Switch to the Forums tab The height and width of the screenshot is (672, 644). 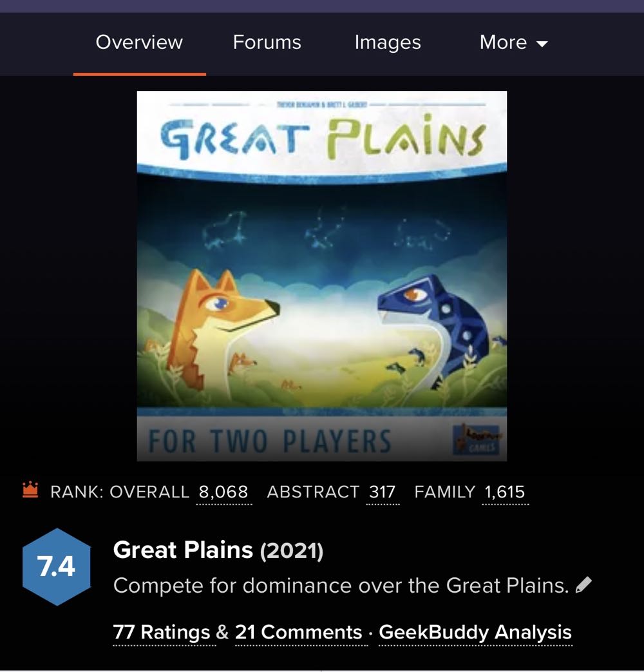click(267, 42)
